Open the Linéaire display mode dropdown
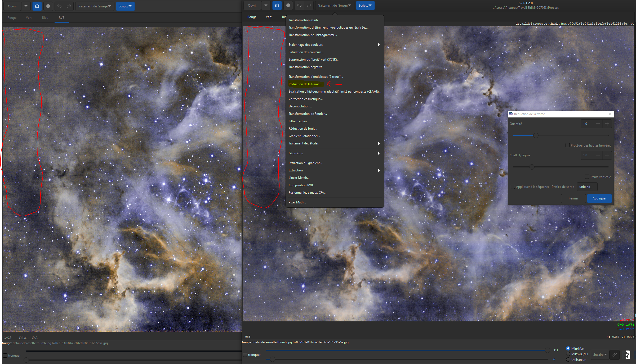The width and height of the screenshot is (636, 364). click(x=599, y=354)
